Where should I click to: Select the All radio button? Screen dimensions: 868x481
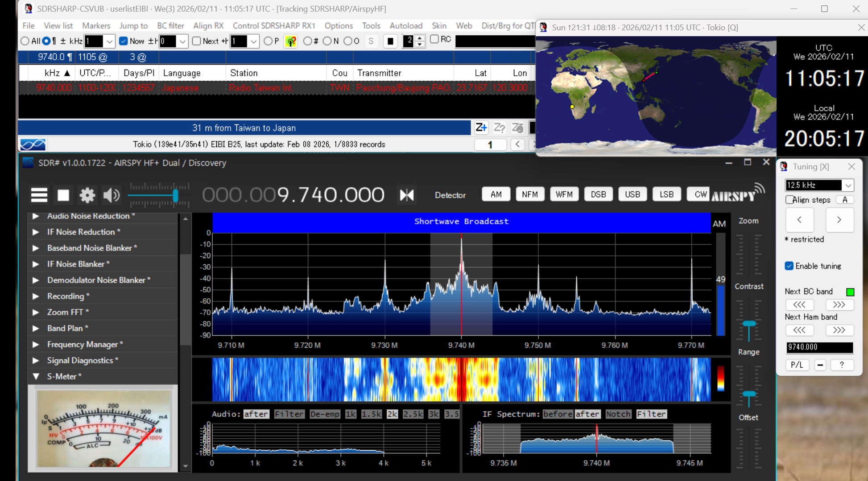(x=25, y=41)
